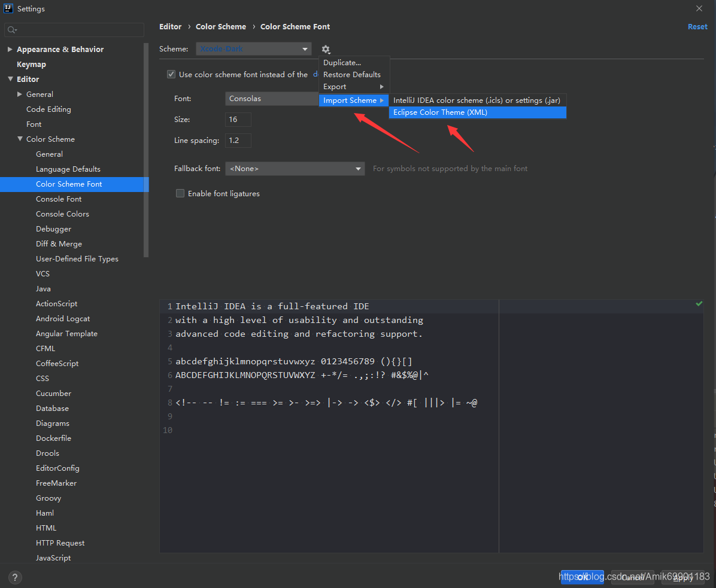The width and height of the screenshot is (716, 588).
Task: Select Angular Template item
Action: tap(66, 333)
